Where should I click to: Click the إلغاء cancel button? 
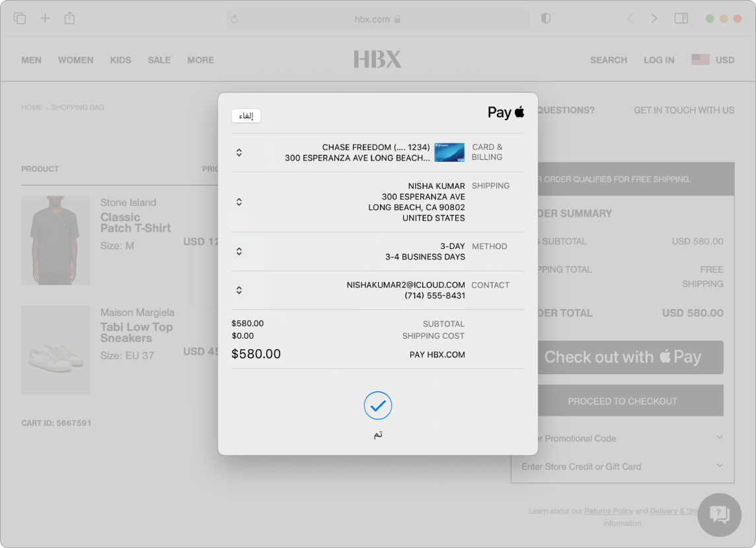click(246, 115)
